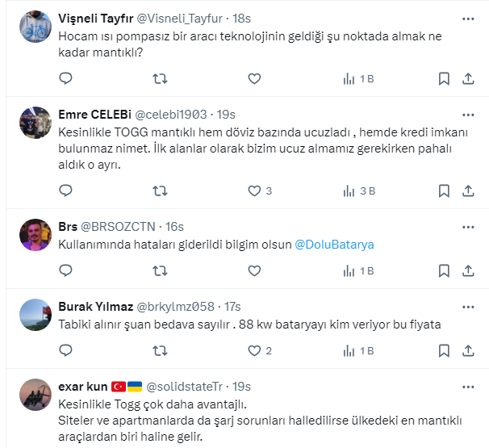Reply to Brs's tweet

67,271
